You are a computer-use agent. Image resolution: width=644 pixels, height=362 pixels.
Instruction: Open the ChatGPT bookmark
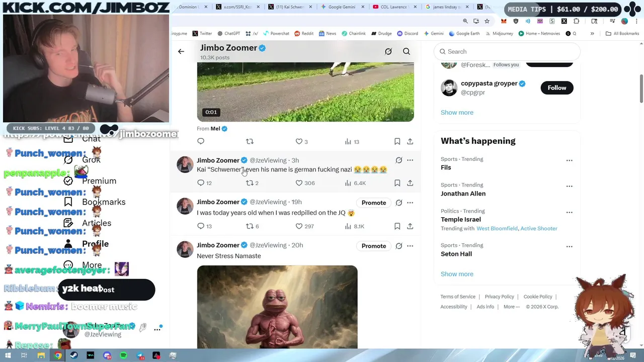coord(228,34)
